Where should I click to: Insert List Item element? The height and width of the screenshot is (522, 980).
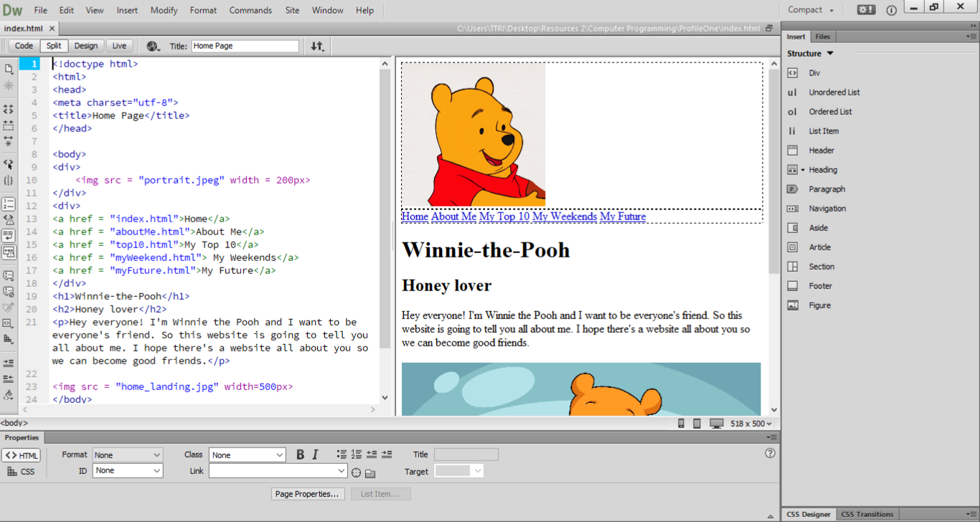(x=824, y=131)
